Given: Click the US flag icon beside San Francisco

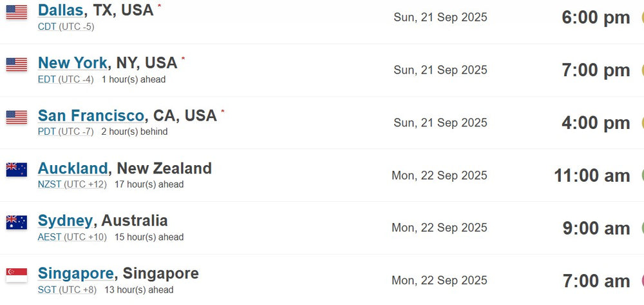Looking at the screenshot, I should click(x=17, y=117).
